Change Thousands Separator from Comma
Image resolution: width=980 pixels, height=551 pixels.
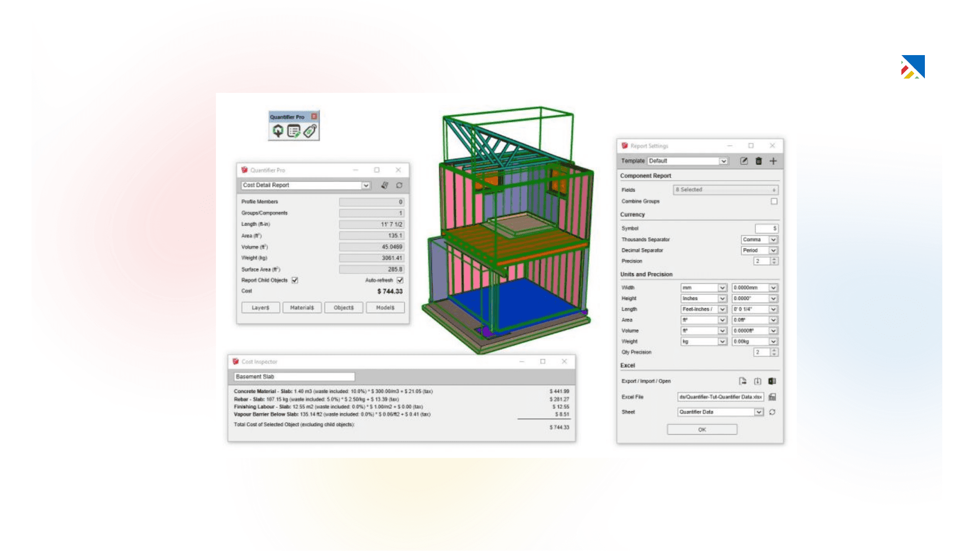click(773, 239)
